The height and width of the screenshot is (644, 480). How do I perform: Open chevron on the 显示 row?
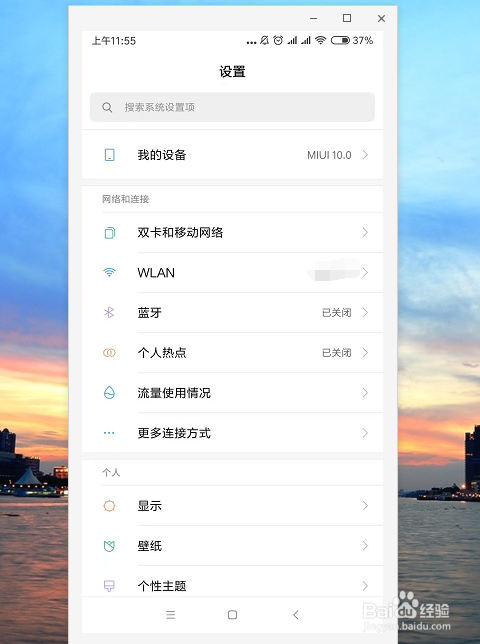click(365, 506)
